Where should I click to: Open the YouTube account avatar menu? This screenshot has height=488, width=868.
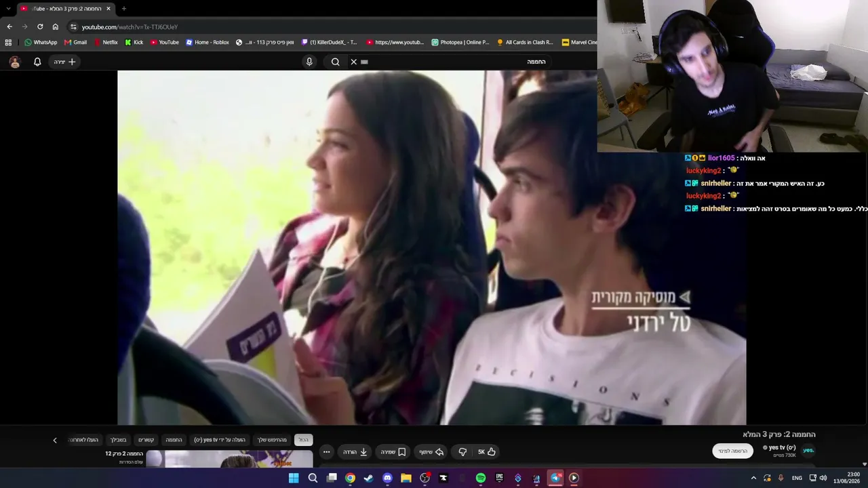coord(15,62)
